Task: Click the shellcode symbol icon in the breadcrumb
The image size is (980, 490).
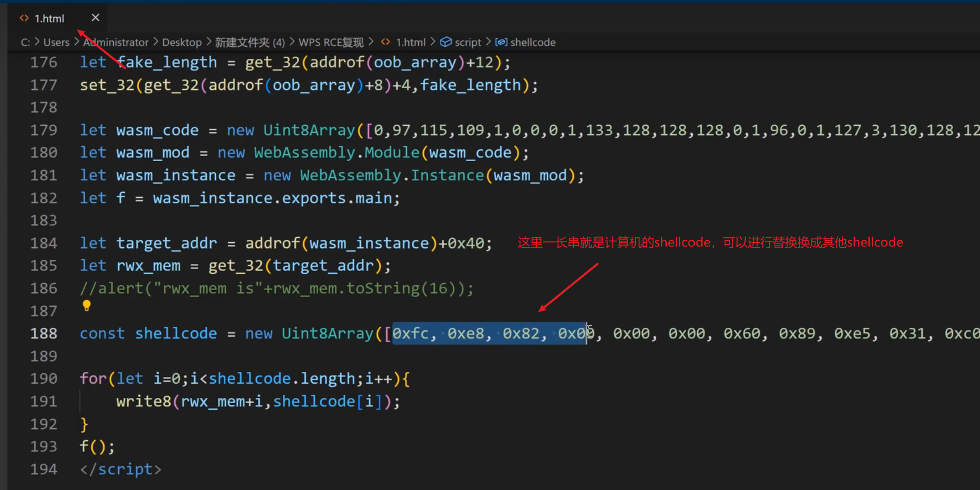Action: [x=501, y=42]
